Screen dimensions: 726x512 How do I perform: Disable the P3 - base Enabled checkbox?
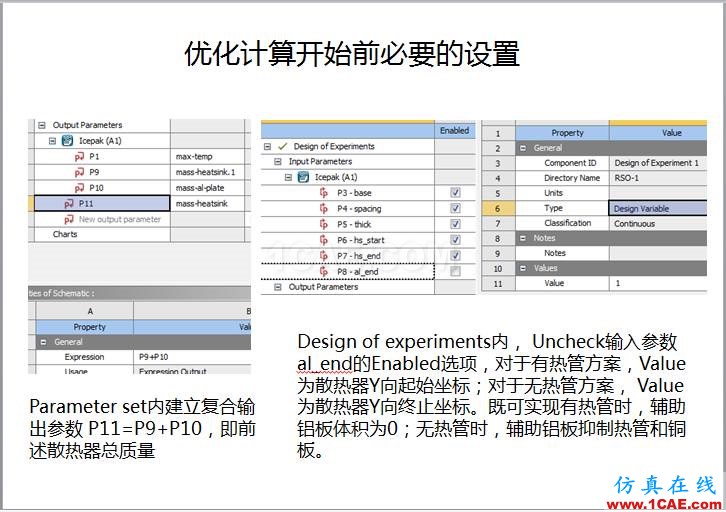(455, 193)
